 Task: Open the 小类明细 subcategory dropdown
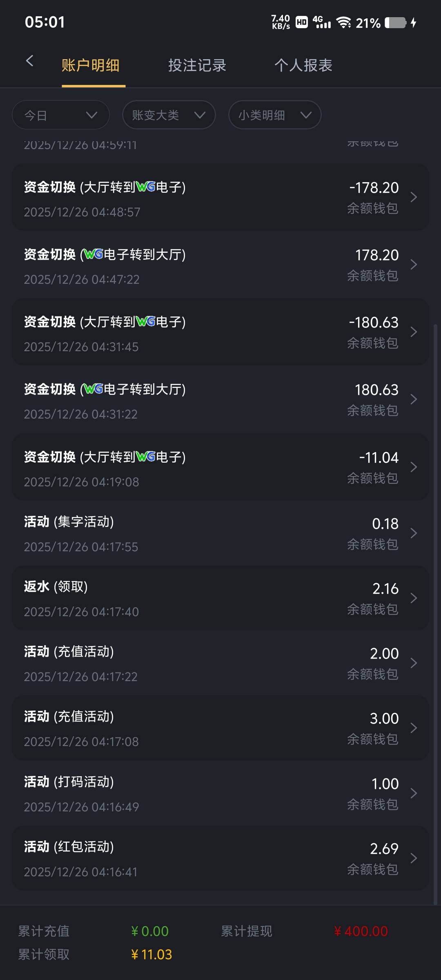point(274,115)
